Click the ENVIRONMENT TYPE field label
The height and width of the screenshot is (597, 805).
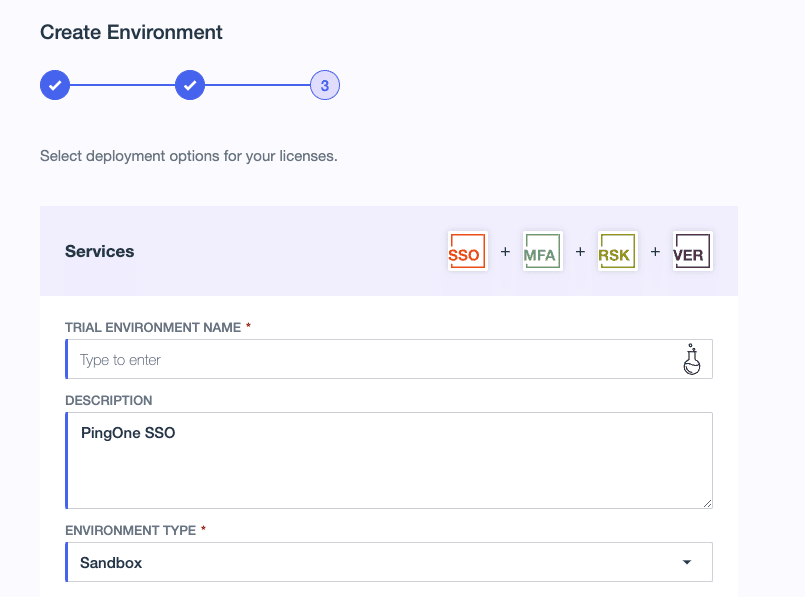130,530
